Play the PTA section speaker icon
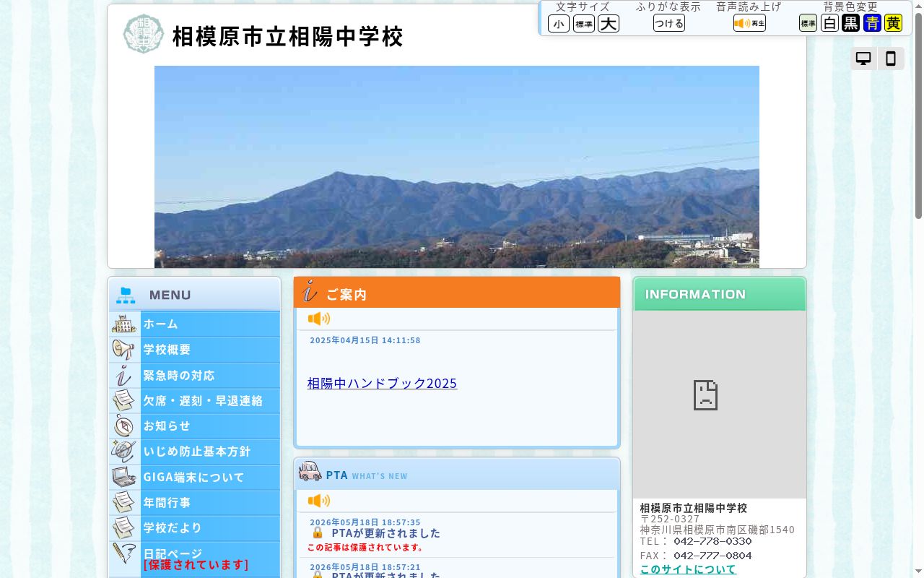The height and width of the screenshot is (578, 924). [x=318, y=501]
